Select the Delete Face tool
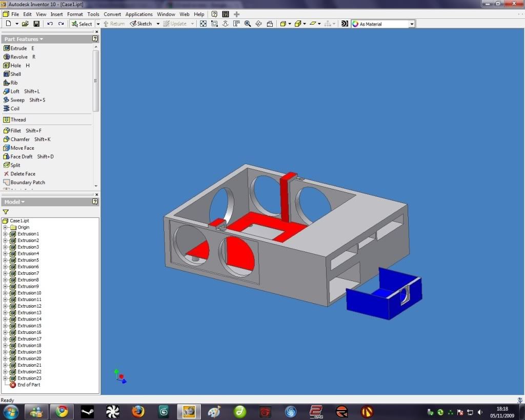The image size is (525, 420). pos(19,174)
